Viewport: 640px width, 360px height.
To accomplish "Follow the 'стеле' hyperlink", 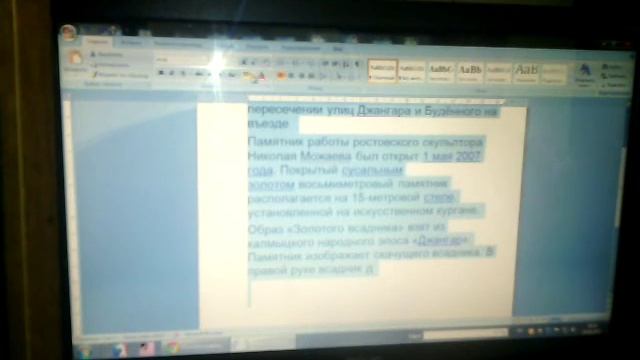I will pos(439,198).
